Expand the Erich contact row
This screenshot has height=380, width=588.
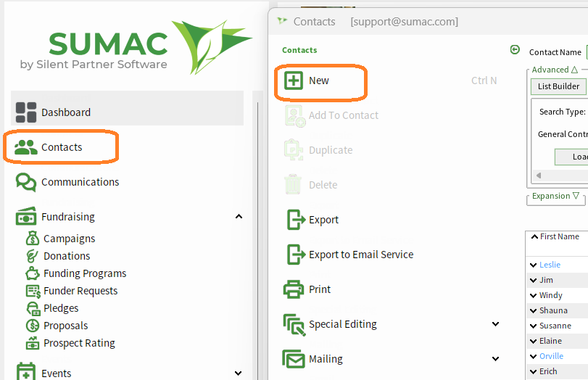[x=533, y=372]
